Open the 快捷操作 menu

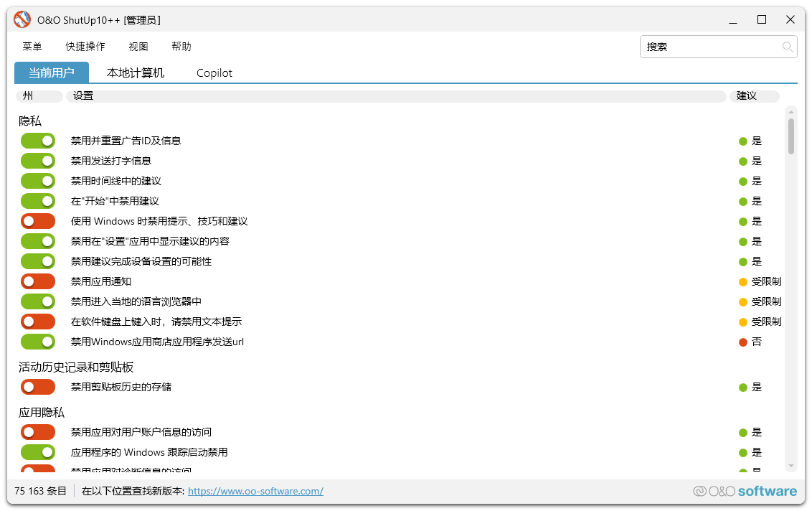point(85,46)
